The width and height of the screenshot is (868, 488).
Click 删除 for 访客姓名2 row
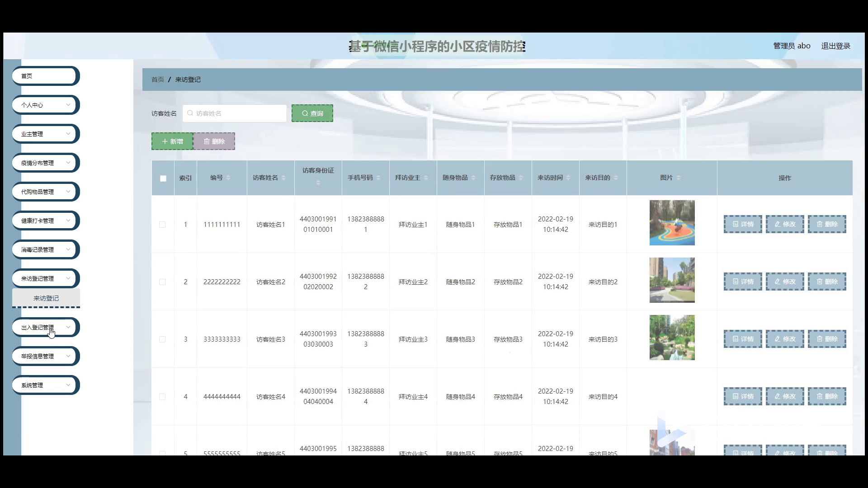point(827,282)
